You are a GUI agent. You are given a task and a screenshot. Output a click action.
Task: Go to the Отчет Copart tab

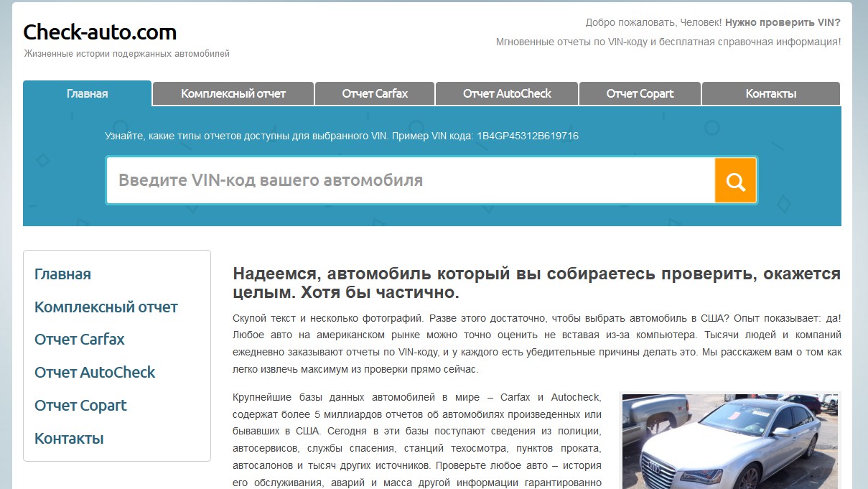point(640,93)
